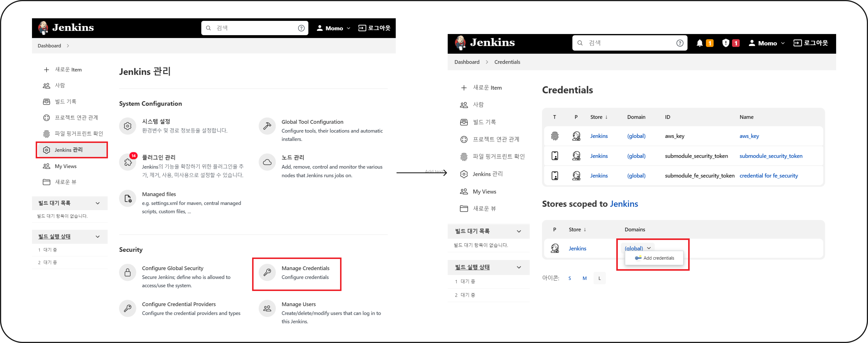The image size is (868, 343).
Task: Expand the (global) domain dropdown chevron
Action: tap(649, 248)
